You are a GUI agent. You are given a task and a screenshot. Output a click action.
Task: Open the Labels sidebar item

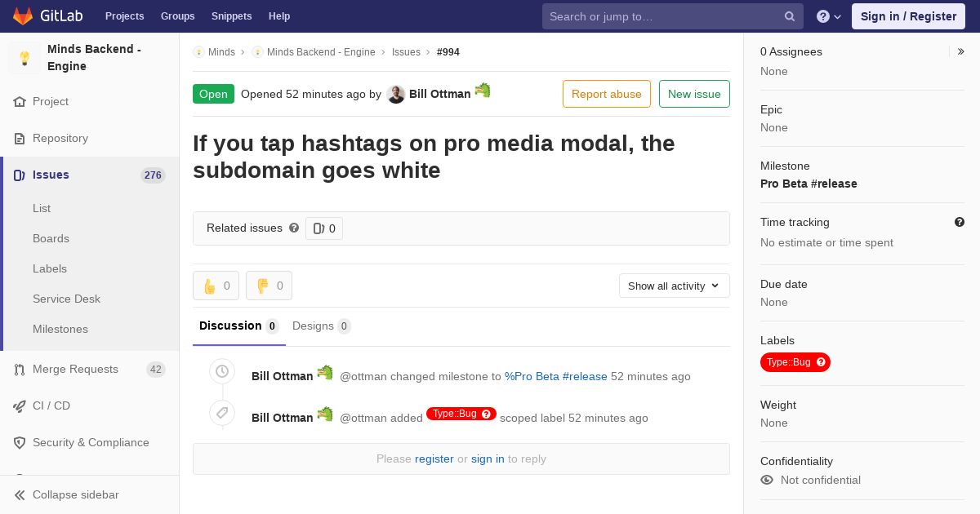coord(50,268)
